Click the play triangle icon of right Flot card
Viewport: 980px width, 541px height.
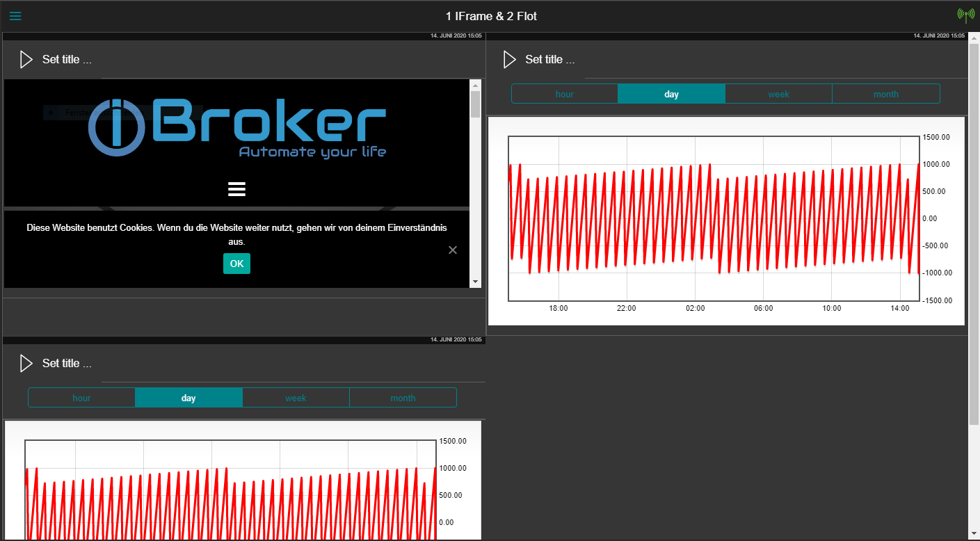coord(510,60)
